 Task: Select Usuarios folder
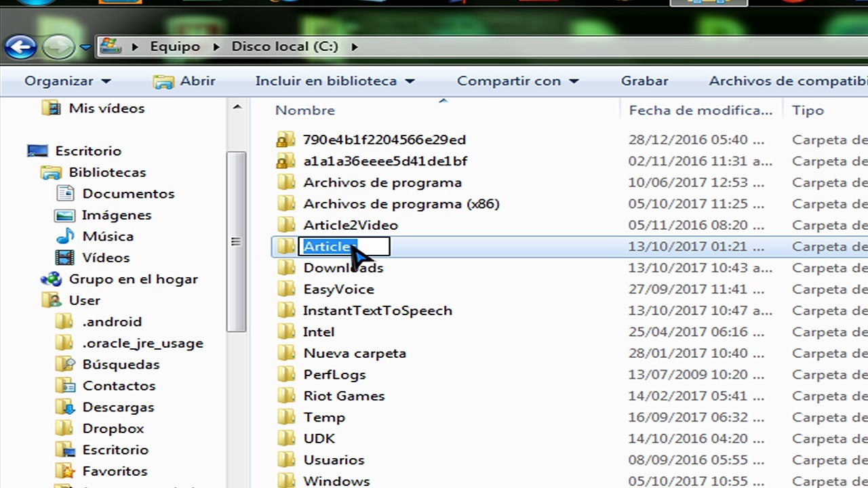tap(334, 460)
